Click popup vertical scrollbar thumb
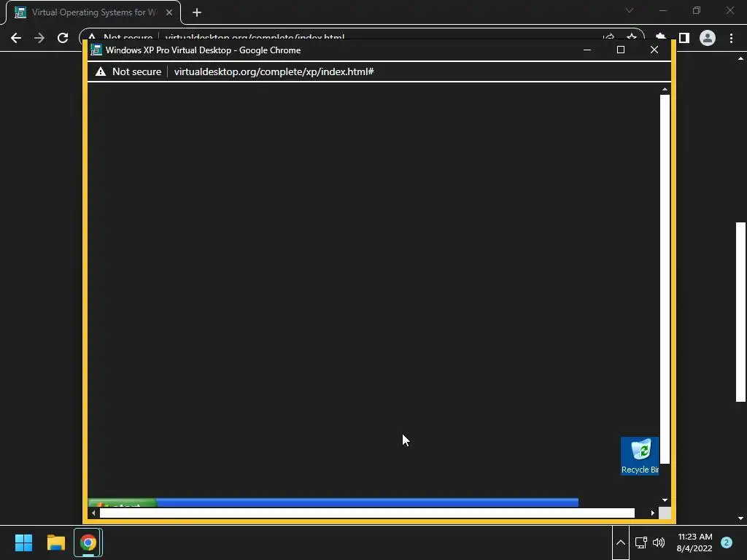This screenshot has width=747, height=560. [x=665, y=279]
